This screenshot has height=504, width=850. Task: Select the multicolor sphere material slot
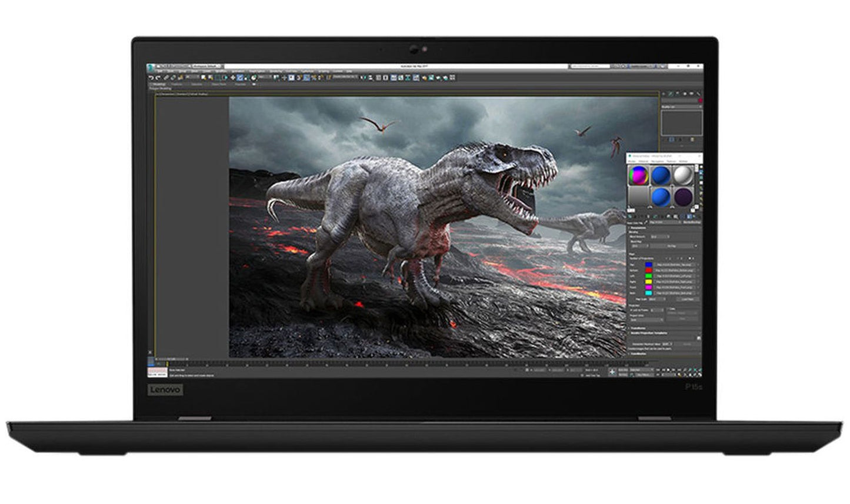pos(639,176)
